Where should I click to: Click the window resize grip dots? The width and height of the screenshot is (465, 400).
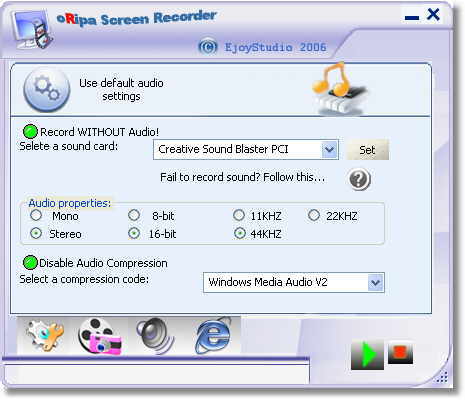[442, 377]
